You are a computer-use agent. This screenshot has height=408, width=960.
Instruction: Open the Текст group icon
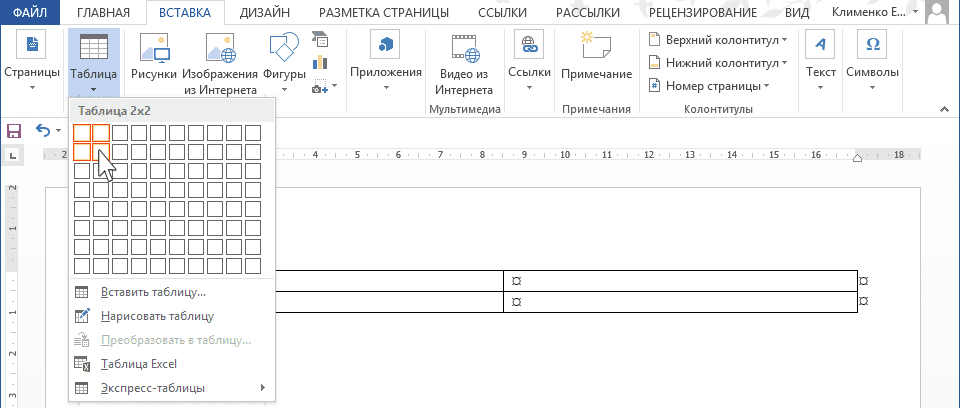click(x=820, y=46)
